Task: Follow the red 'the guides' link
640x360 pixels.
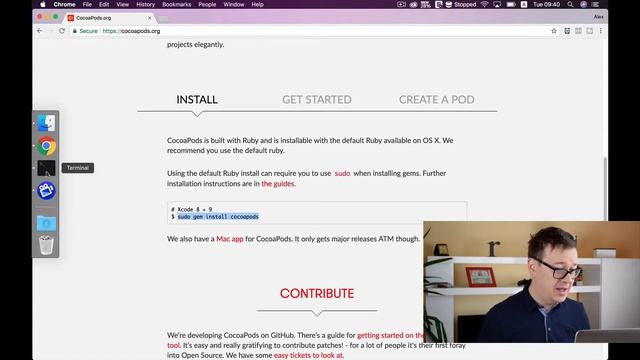Action: click(278, 184)
